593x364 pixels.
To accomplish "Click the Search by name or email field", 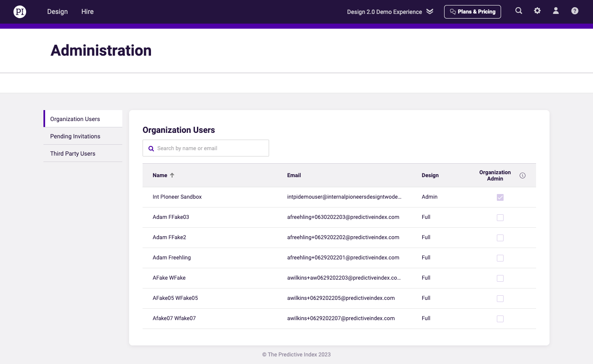I will [x=206, y=148].
